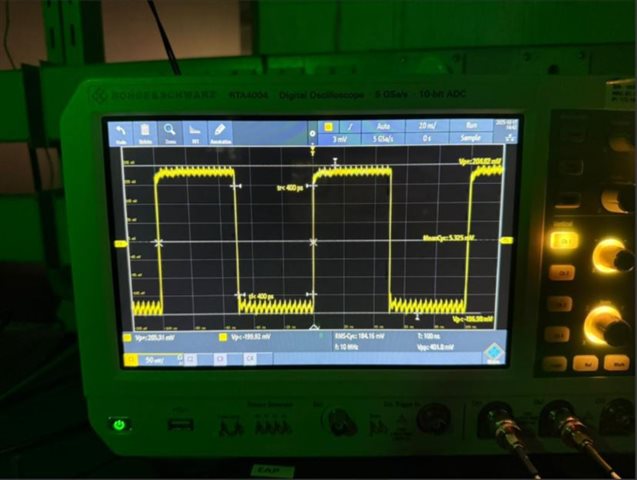Viewport: 637px width, 480px height.
Task: Tap the settings gear icon in the toolbar
Action: (x=312, y=133)
